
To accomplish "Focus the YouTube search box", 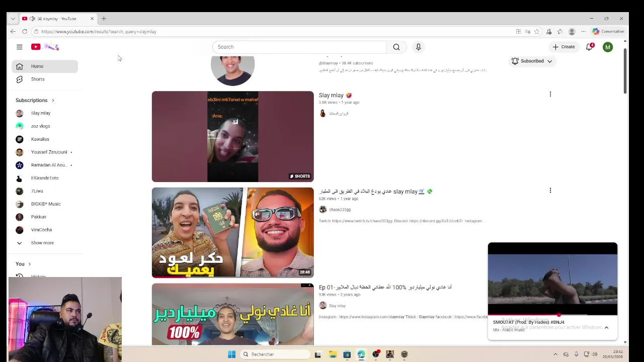I will pyautogui.click(x=299, y=47).
